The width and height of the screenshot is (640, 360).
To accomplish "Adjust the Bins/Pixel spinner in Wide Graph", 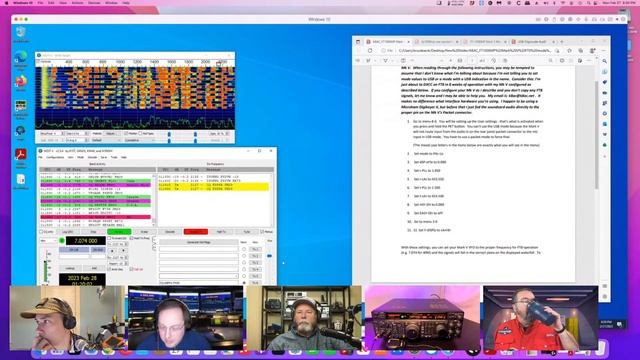I will [52, 133].
